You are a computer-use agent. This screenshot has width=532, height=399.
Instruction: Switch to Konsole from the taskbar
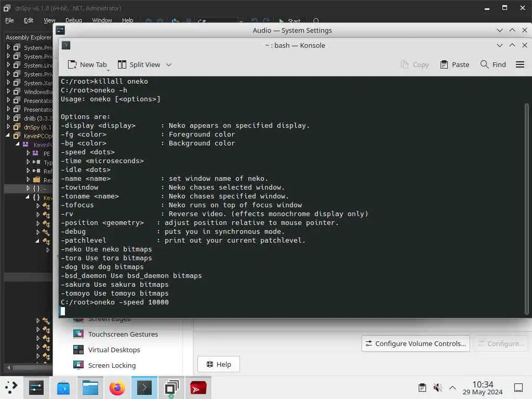pos(144,388)
